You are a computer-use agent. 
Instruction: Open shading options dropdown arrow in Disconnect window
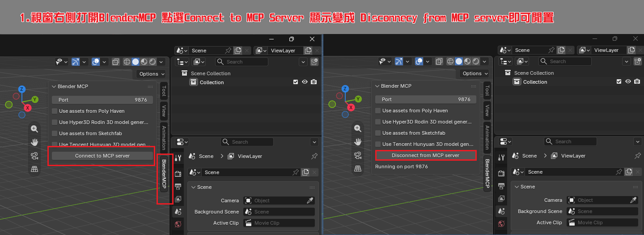pos(485,61)
